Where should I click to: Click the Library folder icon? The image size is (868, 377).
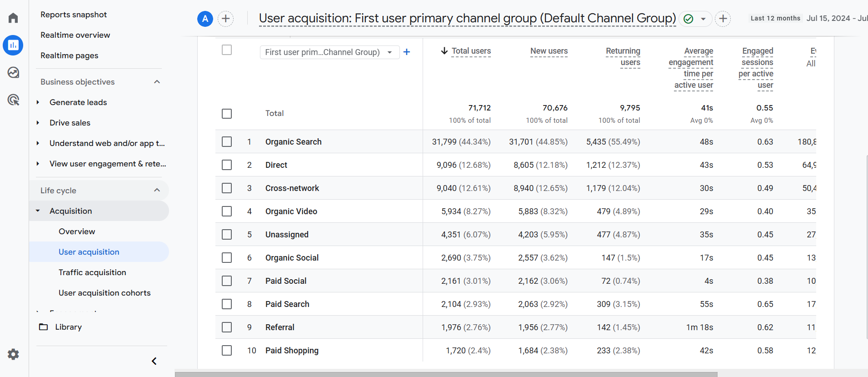coord(44,327)
